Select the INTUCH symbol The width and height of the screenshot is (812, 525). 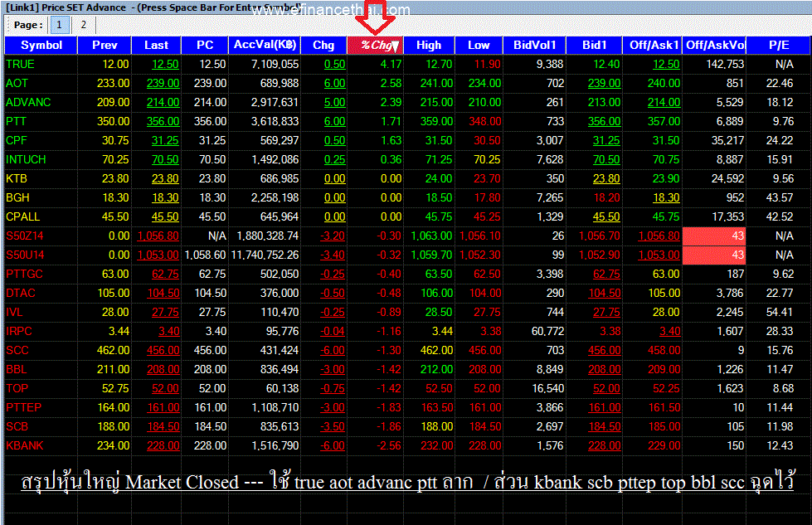pyautogui.click(x=26, y=160)
